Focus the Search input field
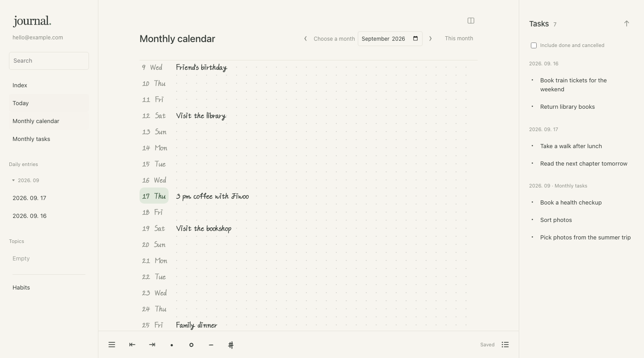The height and width of the screenshot is (358, 644). point(49,61)
